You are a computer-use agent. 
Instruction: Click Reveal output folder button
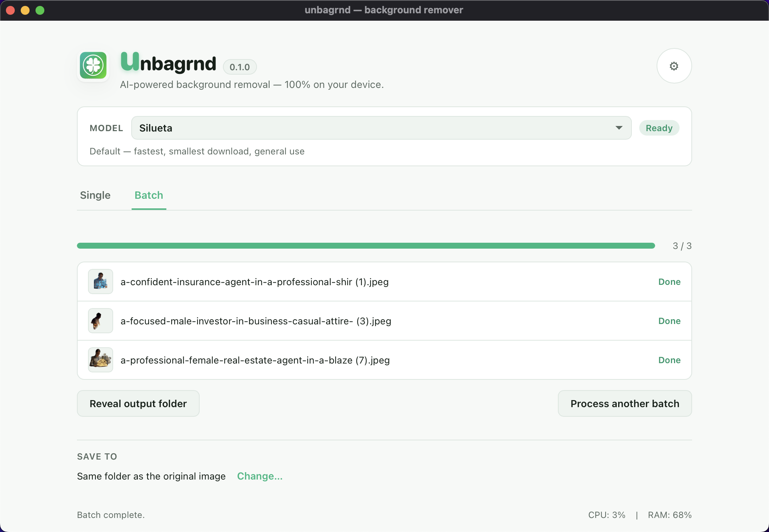click(138, 403)
